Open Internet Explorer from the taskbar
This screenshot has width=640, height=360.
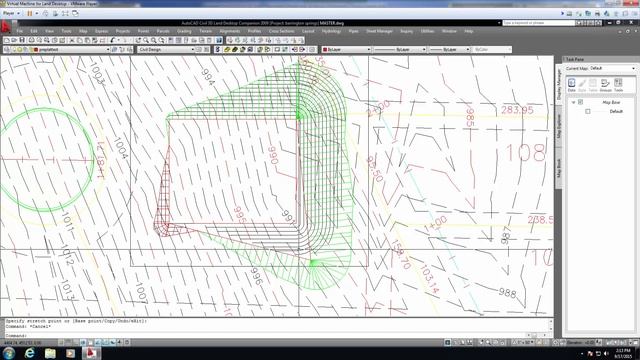pyautogui.click(x=29, y=353)
